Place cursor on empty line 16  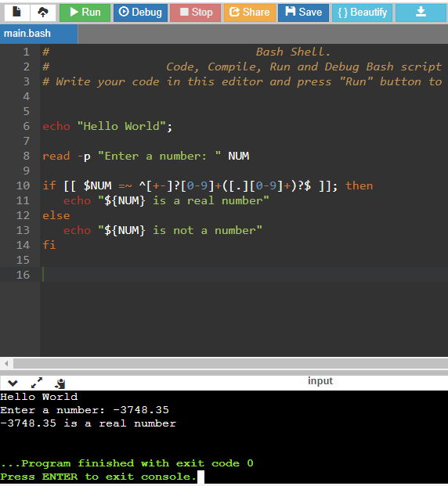pos(244,275)
